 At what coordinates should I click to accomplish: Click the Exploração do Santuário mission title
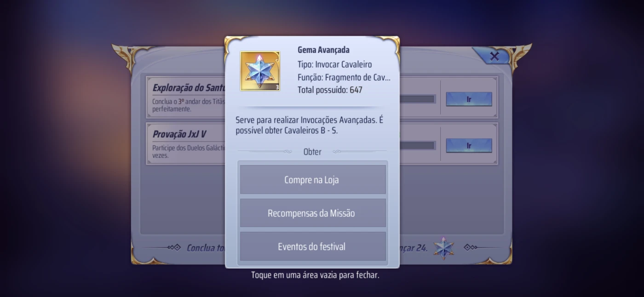coord(189,88)
